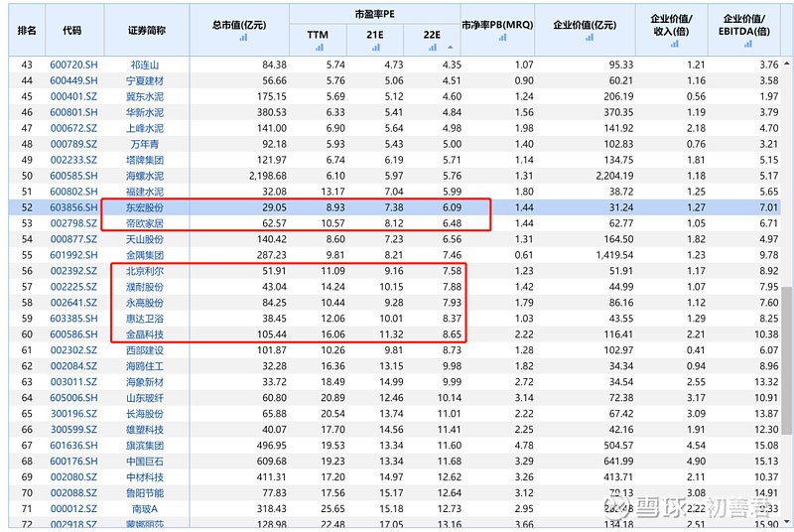Click the 市盈率PE group header
The image size is (794, 532).
(375, 14)
